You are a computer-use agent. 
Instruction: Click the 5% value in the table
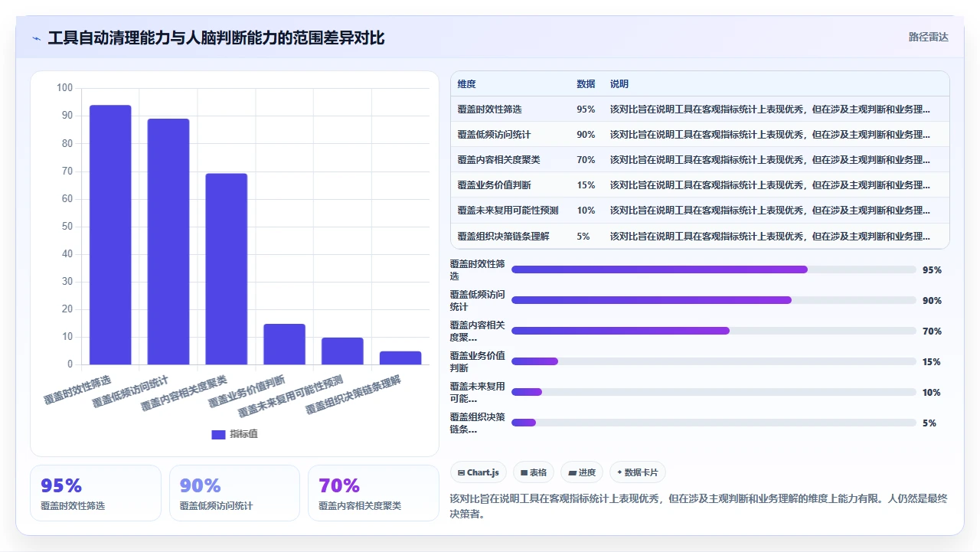[583, 237]
